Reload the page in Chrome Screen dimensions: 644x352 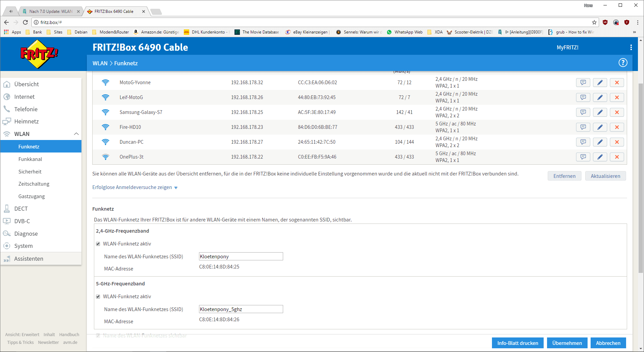(25, 22)
